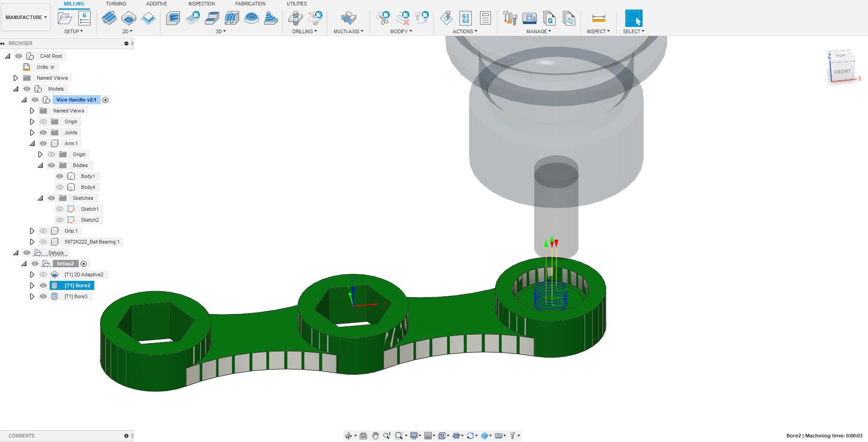Click the Simulate action icon
Viewport: 868px width, 442px height.
(x=446, y=18)
